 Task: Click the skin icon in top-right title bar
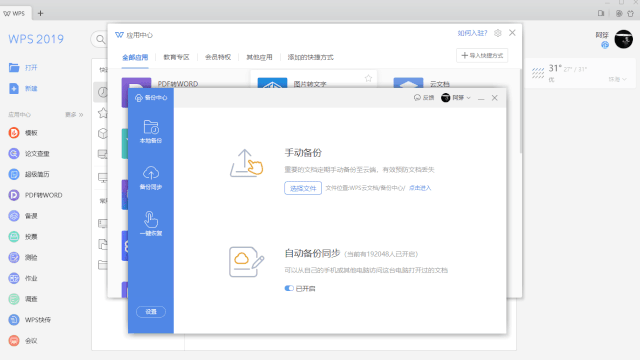pyautogui.click(x=630, y=13)
